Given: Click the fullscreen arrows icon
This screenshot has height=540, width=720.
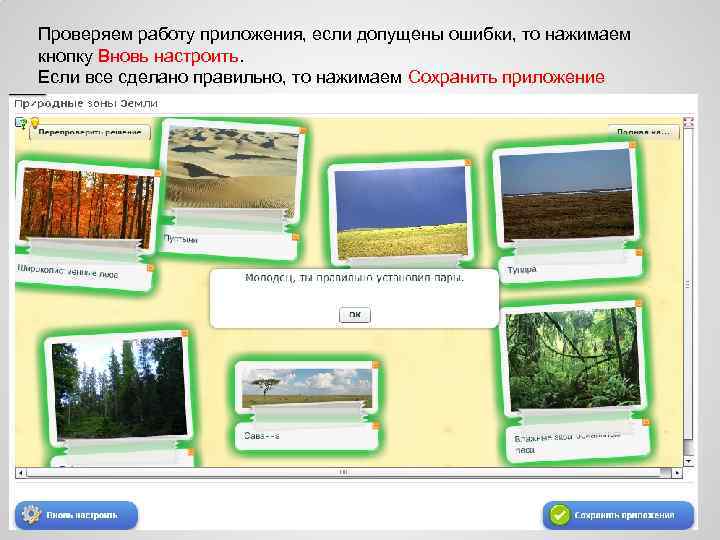Looking at the screenshot, I should pyautogui.click(x=688, y=122).
